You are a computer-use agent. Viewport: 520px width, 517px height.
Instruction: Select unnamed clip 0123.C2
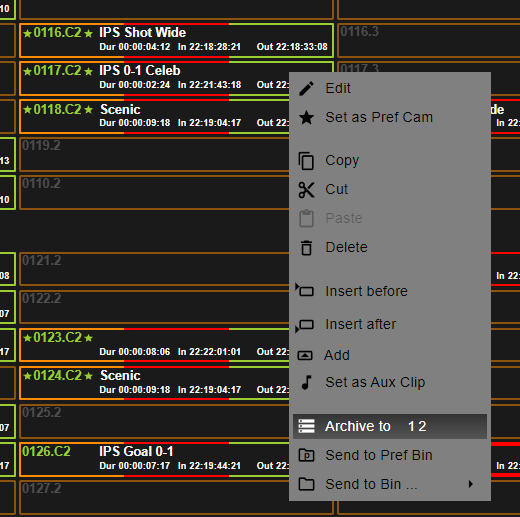click(x=154, y=345)
